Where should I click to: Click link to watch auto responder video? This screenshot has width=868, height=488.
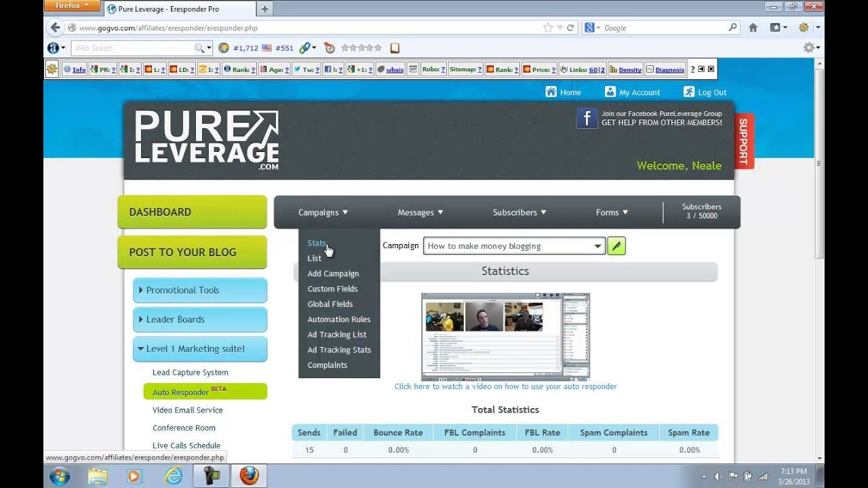(x=505, y=386)
